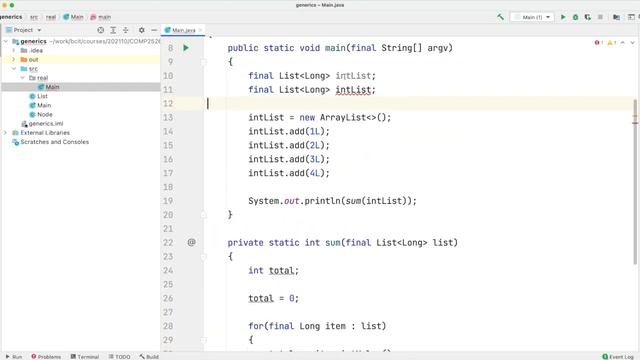Screen dimensions: 640x360
Task: Open the Build tool window
Action: tap(149, 356)
